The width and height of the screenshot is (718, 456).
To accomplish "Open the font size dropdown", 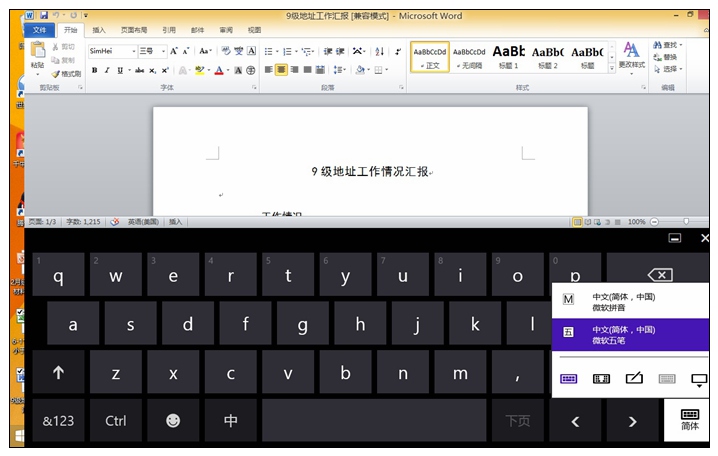I will 163,51.
